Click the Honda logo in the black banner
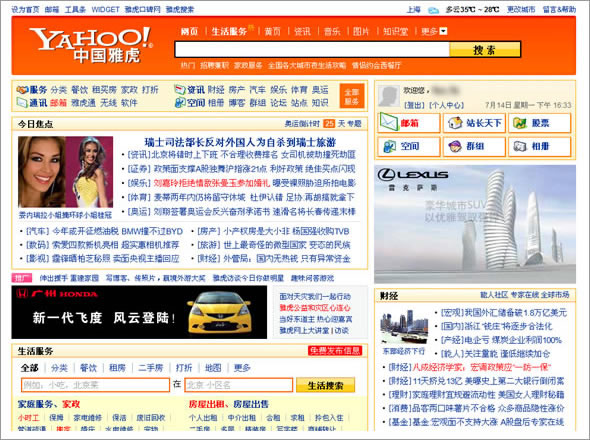The height and width of the screenshot is (440, 590). pyautogui.click(x=22, y=294)
